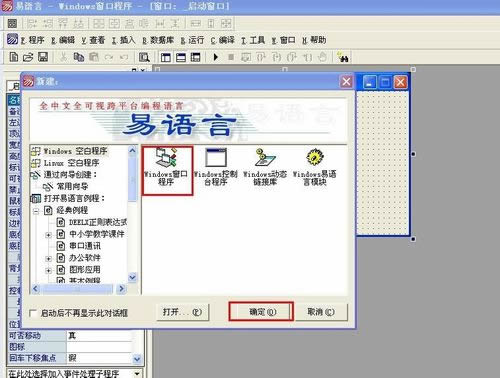The width and height of the screenshot is (500, 378).
Task: Open the 回车下移焦点 value dropdown arrow
Action: click(x=137, y=359)
